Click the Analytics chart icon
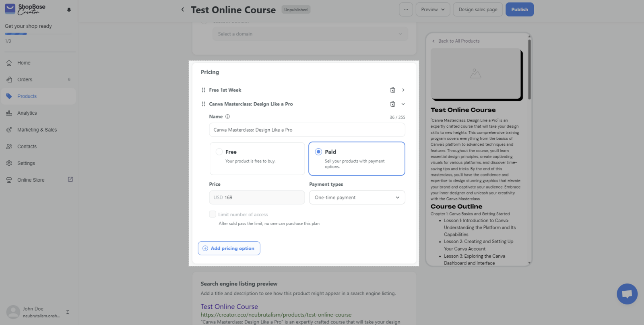Screen dimensions: 644x325 [x=9, y=113]
